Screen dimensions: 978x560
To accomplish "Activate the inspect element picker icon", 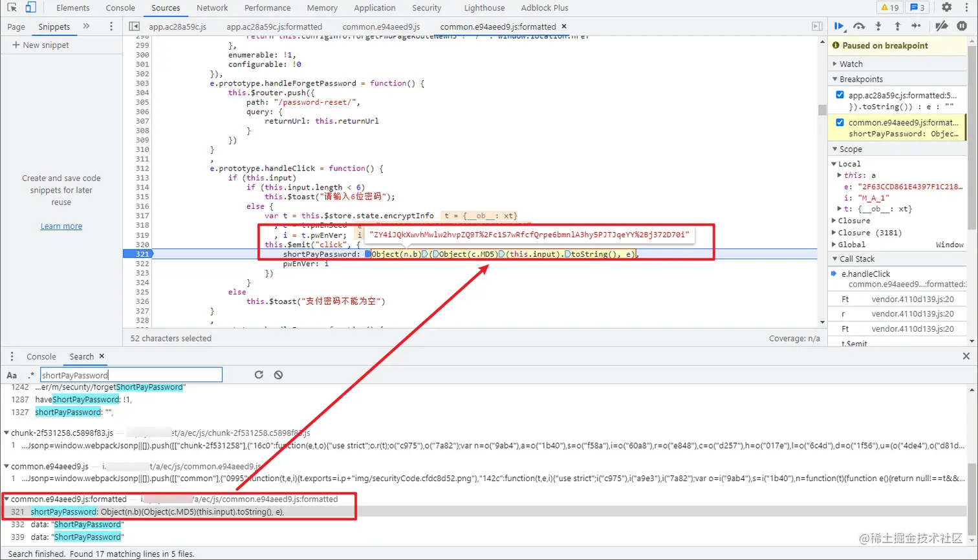I will point(12,8).
